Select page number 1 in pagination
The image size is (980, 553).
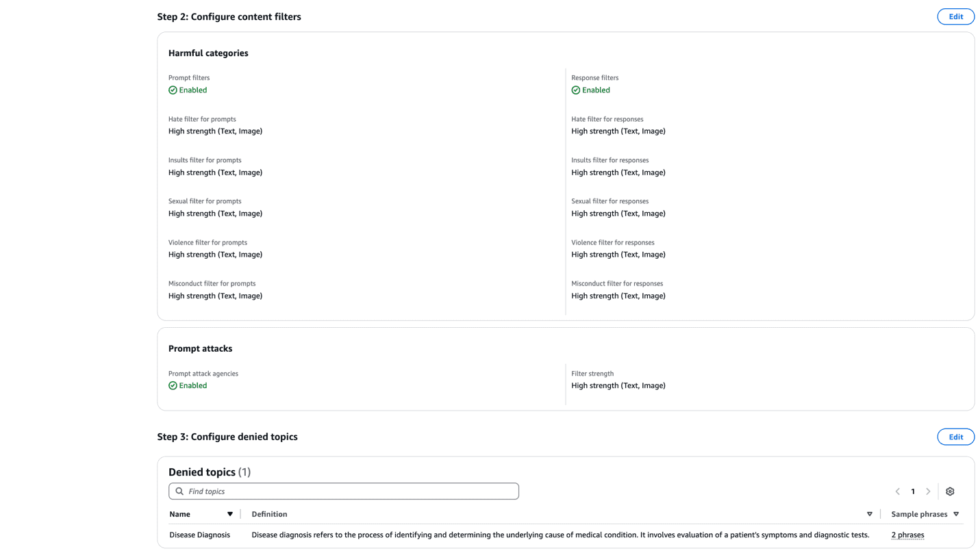click(x=913, y=491)
